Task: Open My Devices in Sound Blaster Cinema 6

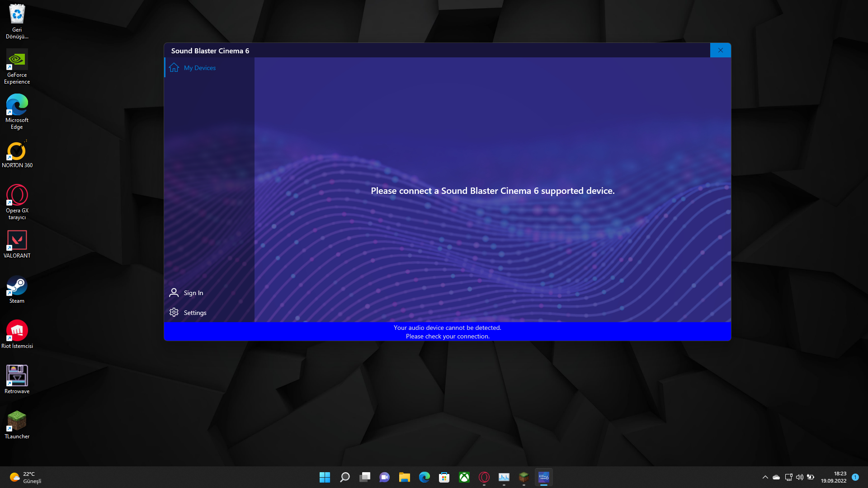Action: (199, 68)
